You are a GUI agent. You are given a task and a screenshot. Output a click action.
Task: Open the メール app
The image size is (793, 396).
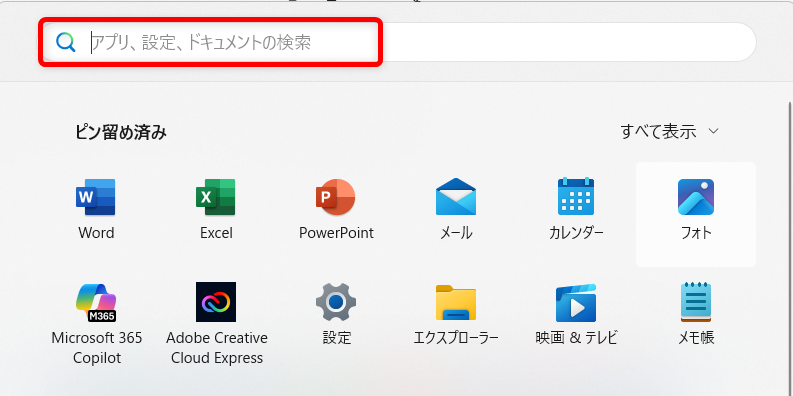pos(456,209)
